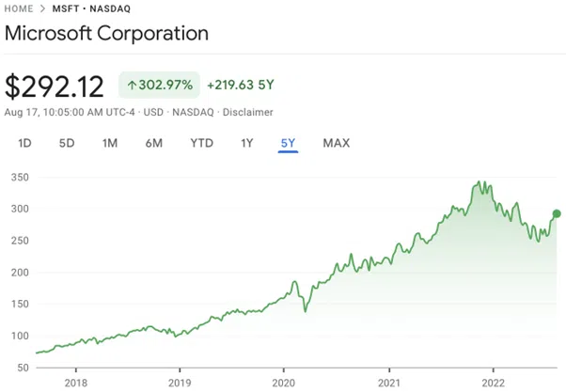Viewport: 566px width, 392px height.
Task: Show the 1M chart range
Action: 110,143
